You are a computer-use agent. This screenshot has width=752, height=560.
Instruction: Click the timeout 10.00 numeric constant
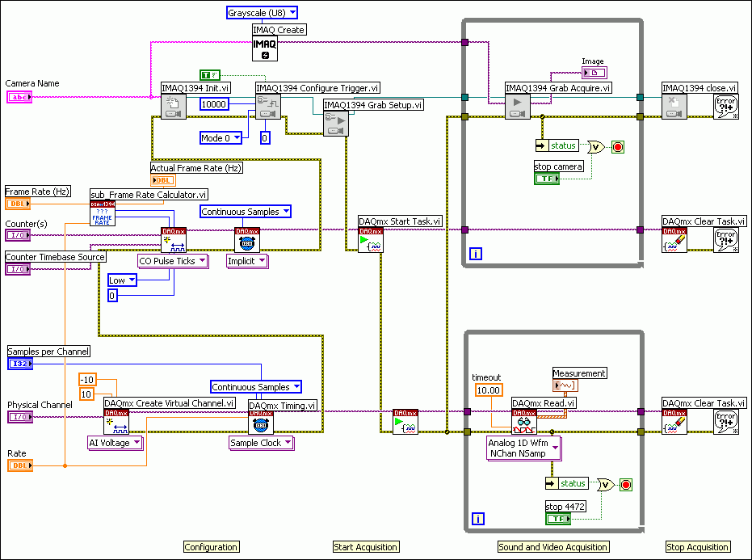coord(489,389)
